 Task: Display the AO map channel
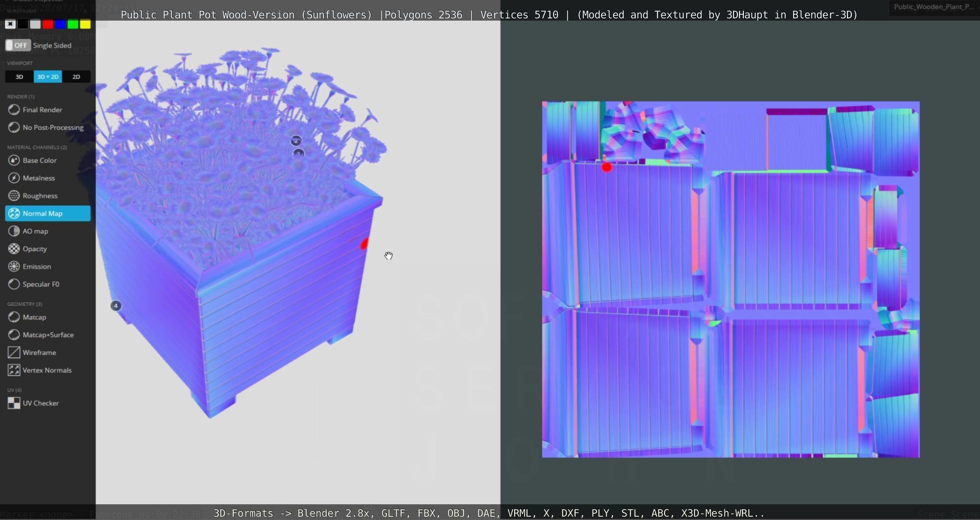[35, 231]
